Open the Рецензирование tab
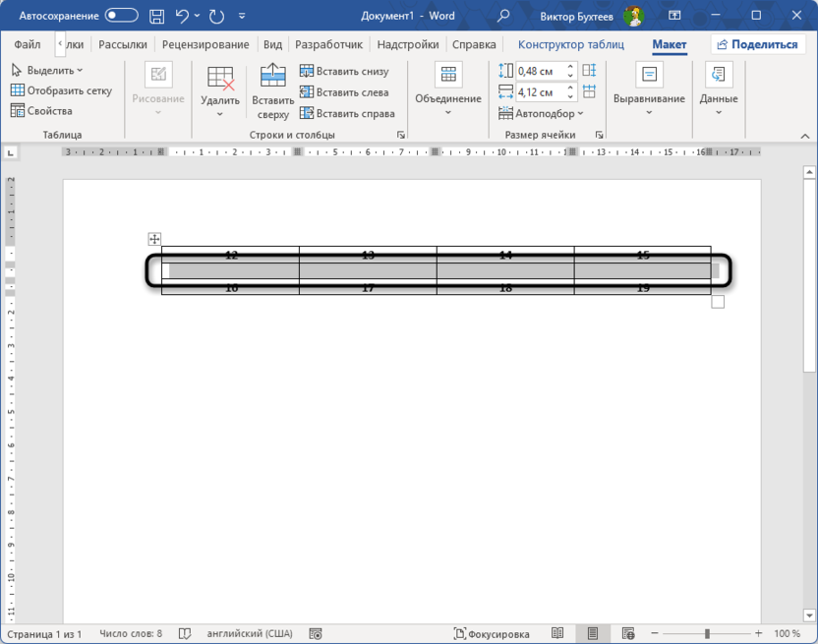Screen dimensions: 818x644 205,44
